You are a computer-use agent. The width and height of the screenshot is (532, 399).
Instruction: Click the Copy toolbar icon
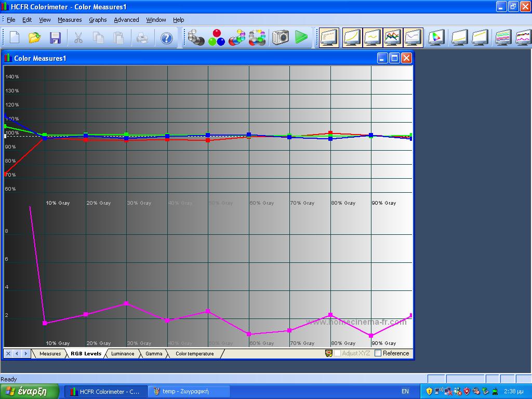tap(98, 37)
